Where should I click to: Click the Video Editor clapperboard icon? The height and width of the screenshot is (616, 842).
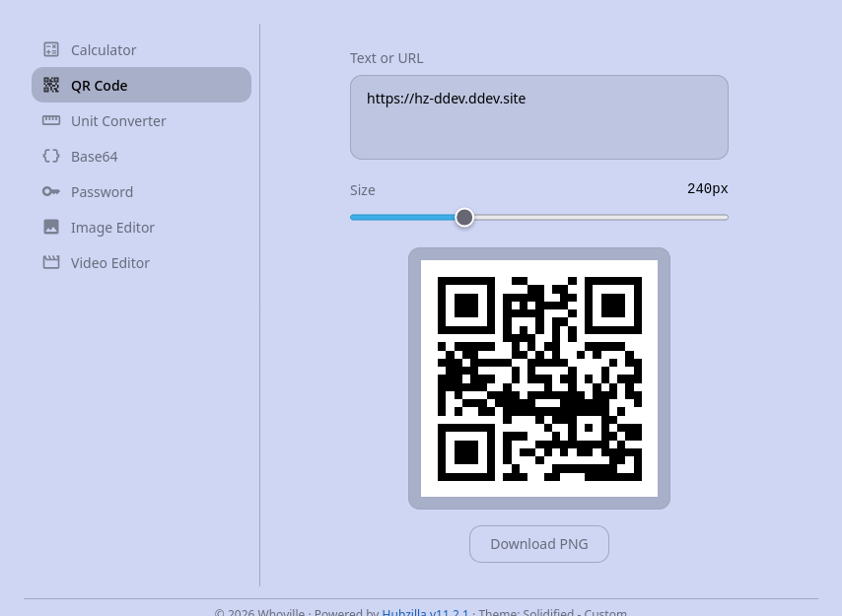tap(51, 262)
